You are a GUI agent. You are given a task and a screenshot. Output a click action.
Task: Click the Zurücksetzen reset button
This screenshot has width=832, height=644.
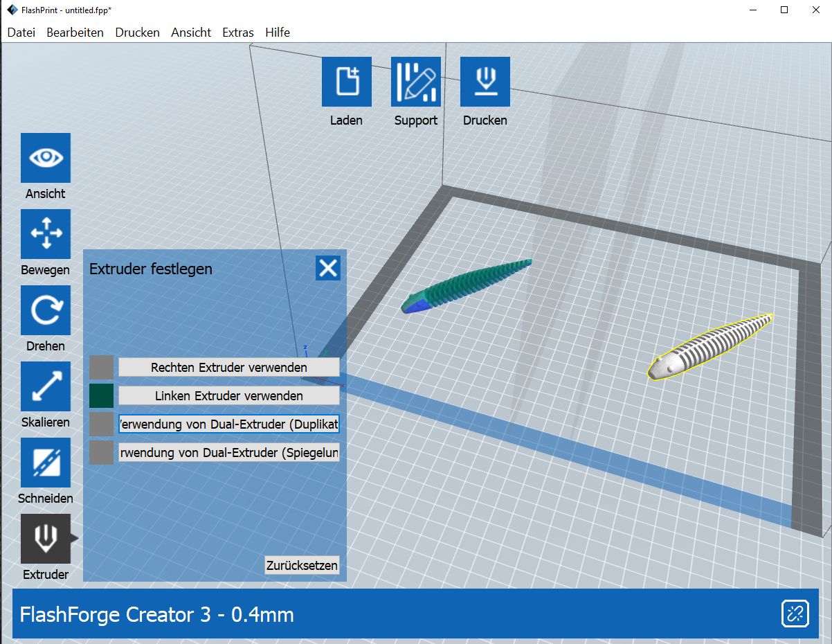(x=302, y=565)
